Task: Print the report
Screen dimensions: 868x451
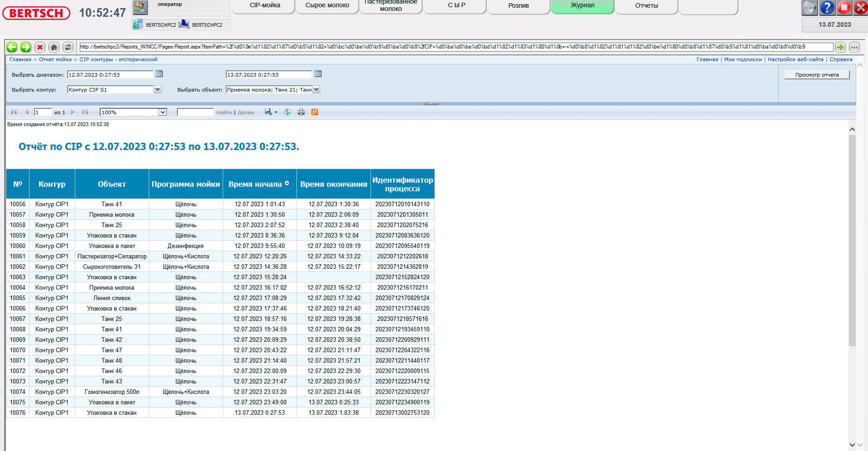Action: click(301, 112)
